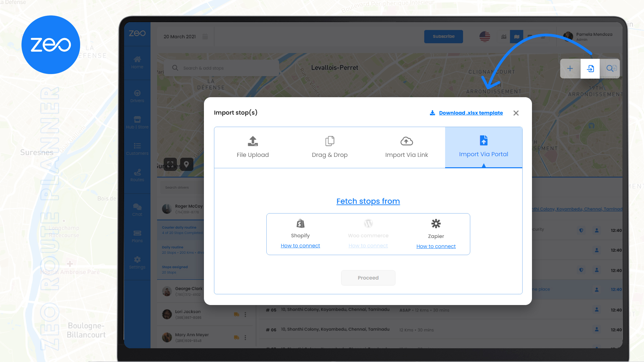Click the Zapier integration icon
The height and width of the screenshot is (362, 644).
(x=436, y=223)
